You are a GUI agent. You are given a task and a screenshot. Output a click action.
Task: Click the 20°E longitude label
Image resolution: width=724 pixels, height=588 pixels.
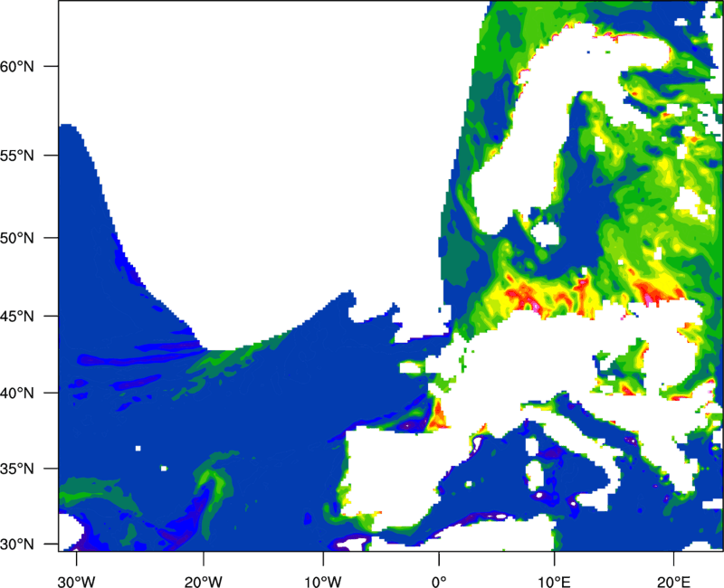[673, 582]
